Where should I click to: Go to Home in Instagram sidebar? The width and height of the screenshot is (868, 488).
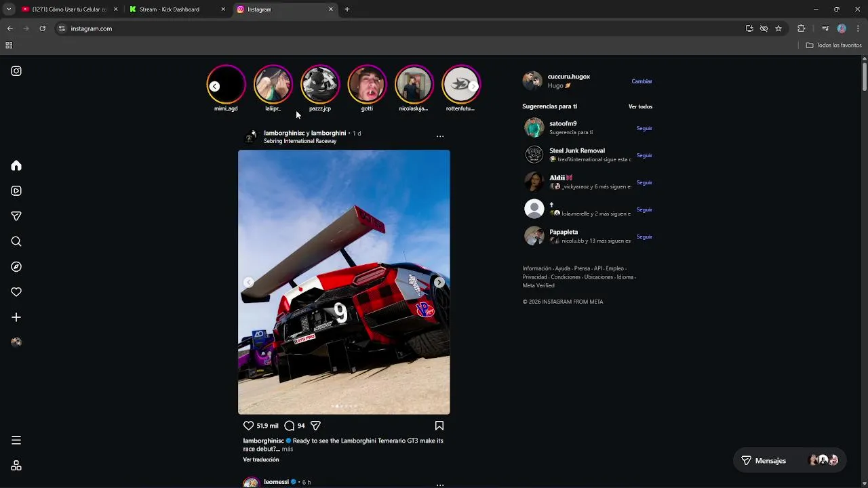(16, 166)
